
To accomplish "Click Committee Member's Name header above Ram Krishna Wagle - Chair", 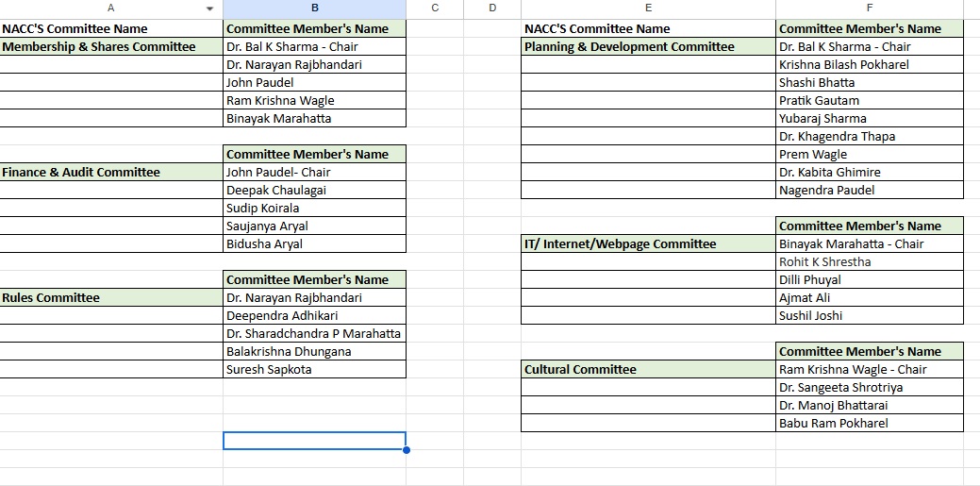I will (870, 351).
